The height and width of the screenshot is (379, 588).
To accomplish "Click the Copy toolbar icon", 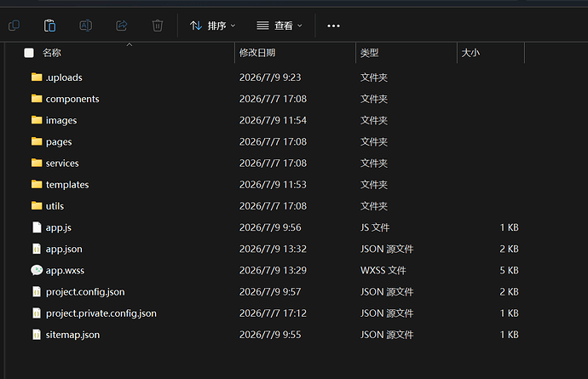I will (x=14, y=26).
